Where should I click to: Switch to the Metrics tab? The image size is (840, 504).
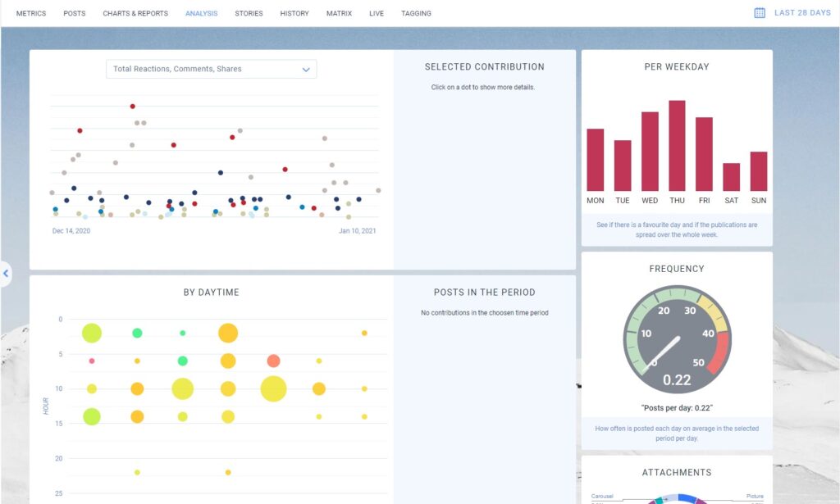click(x=31, y=14)
